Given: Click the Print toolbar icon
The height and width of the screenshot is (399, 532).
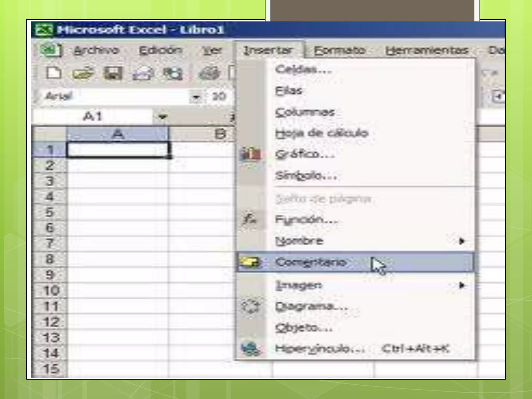Looking at the screenshot, I should [x=209, y=74].
